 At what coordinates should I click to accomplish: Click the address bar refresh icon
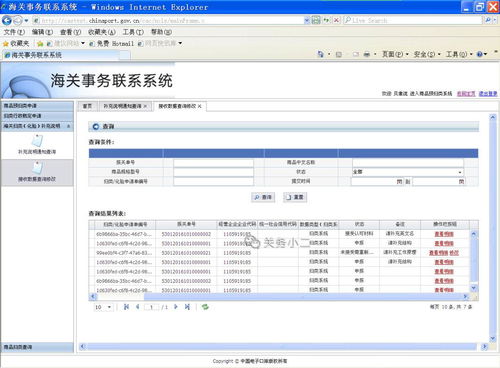coord(326,20)
